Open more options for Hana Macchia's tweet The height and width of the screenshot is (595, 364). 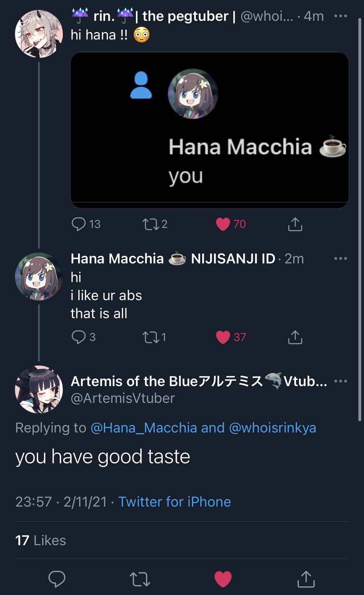click(x=341, y=258)
